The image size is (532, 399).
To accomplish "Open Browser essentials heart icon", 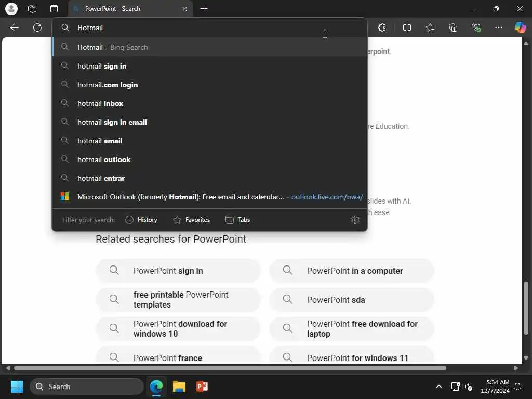I will click(x=476, y=28).
